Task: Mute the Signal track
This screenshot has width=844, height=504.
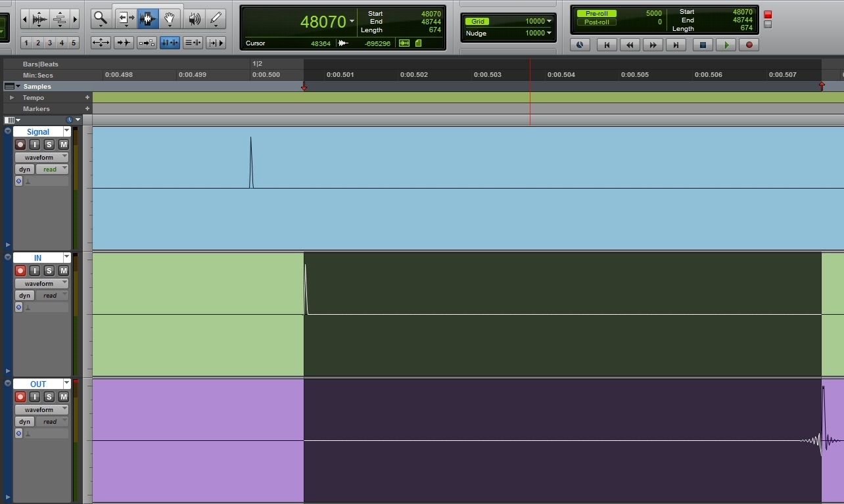Action: [x=64, y=145]
